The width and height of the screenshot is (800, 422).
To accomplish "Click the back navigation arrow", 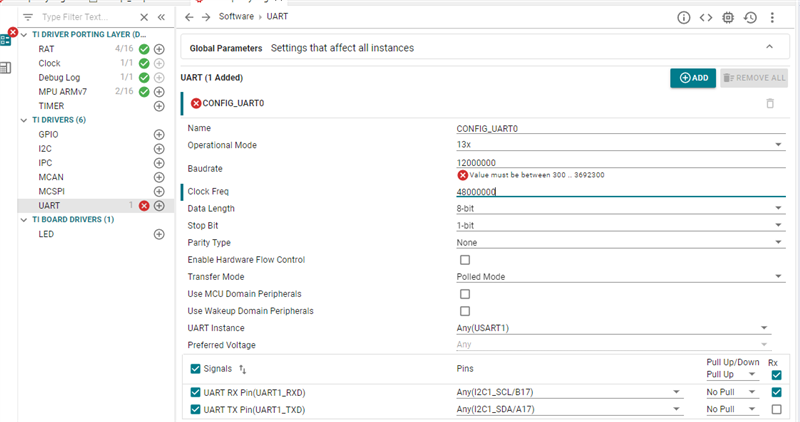I will 190,18.
